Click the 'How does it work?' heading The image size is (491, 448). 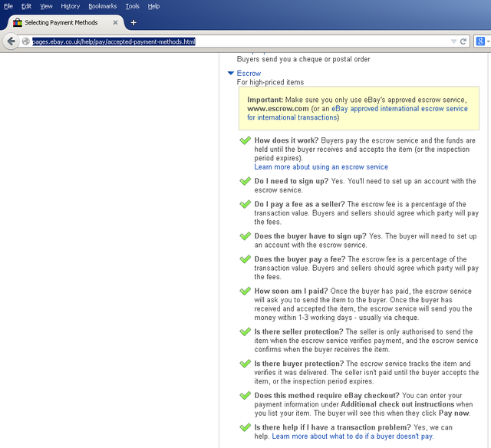[x=286, y=140]
